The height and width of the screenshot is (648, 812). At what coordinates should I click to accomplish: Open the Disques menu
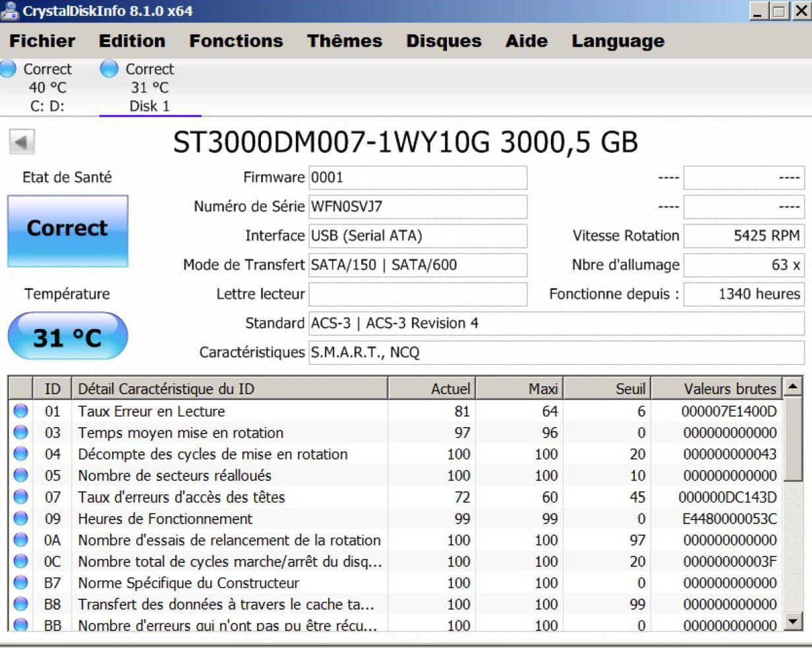444,41
